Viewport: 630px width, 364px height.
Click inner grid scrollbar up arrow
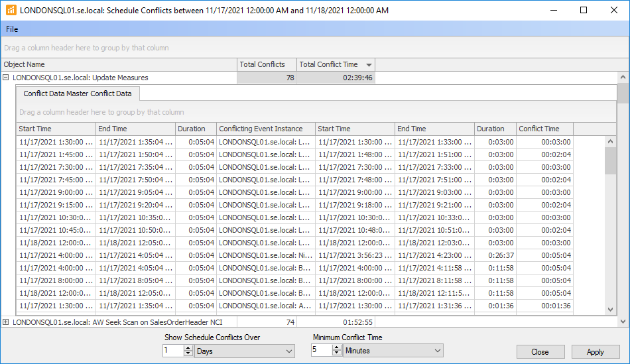tap(610, 141)
